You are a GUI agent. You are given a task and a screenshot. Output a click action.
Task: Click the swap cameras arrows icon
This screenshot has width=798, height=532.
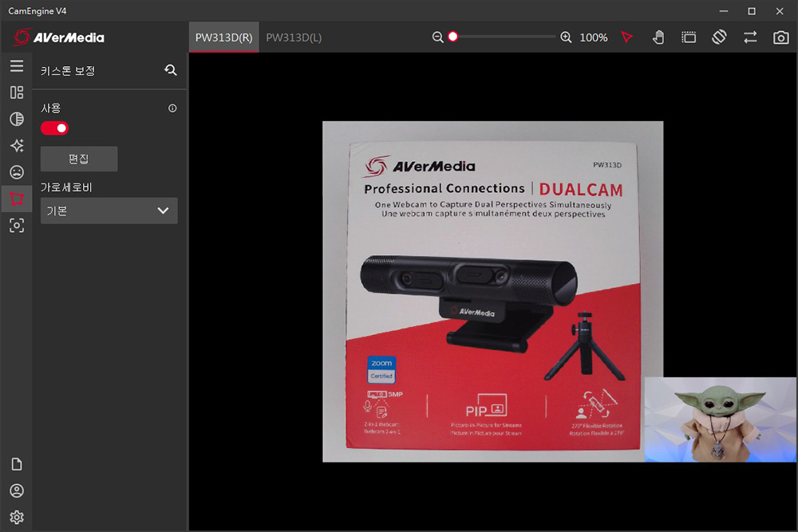(750, 37)
